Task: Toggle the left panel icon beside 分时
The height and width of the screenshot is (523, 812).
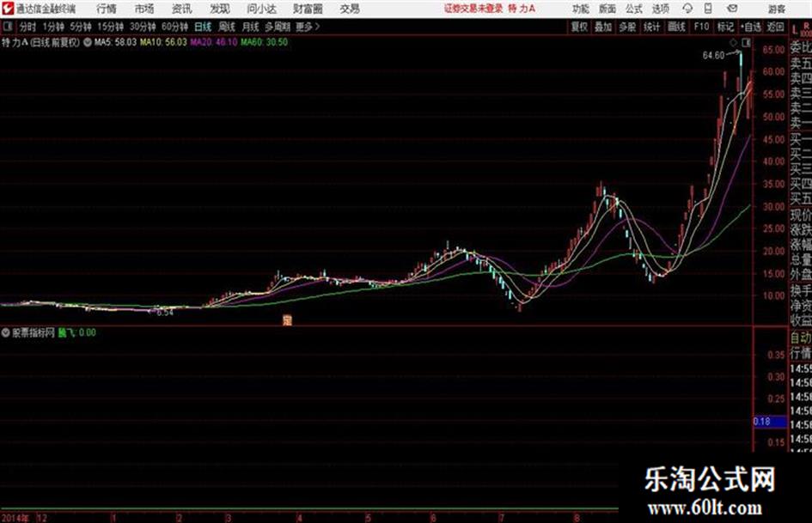Action: (x=7, y=27)
